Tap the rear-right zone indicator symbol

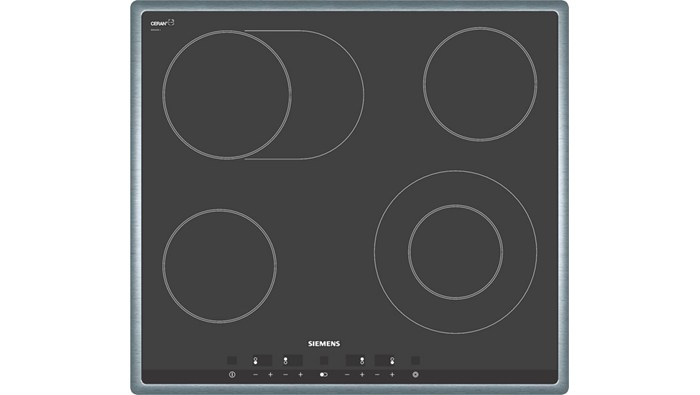[x=362, y=361]
